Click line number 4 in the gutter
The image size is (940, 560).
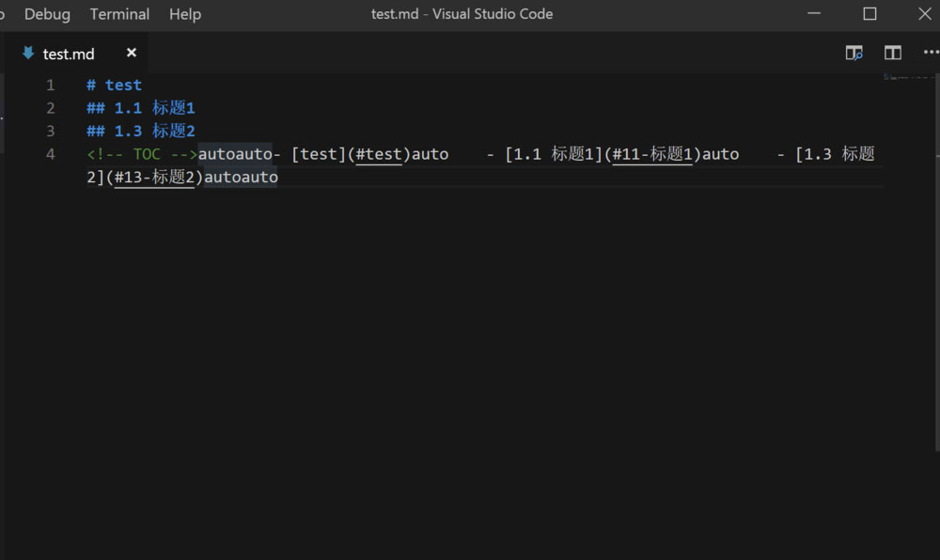50,153
